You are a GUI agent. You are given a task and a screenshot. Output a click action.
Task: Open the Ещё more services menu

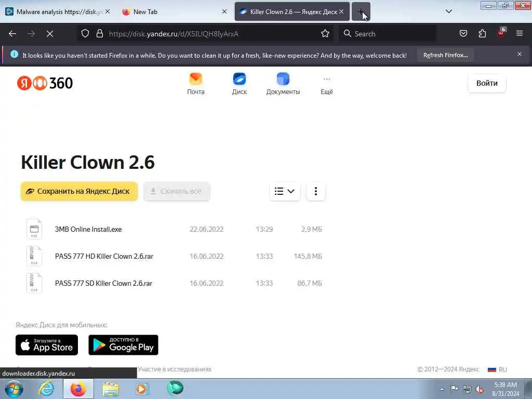[327, 85]
